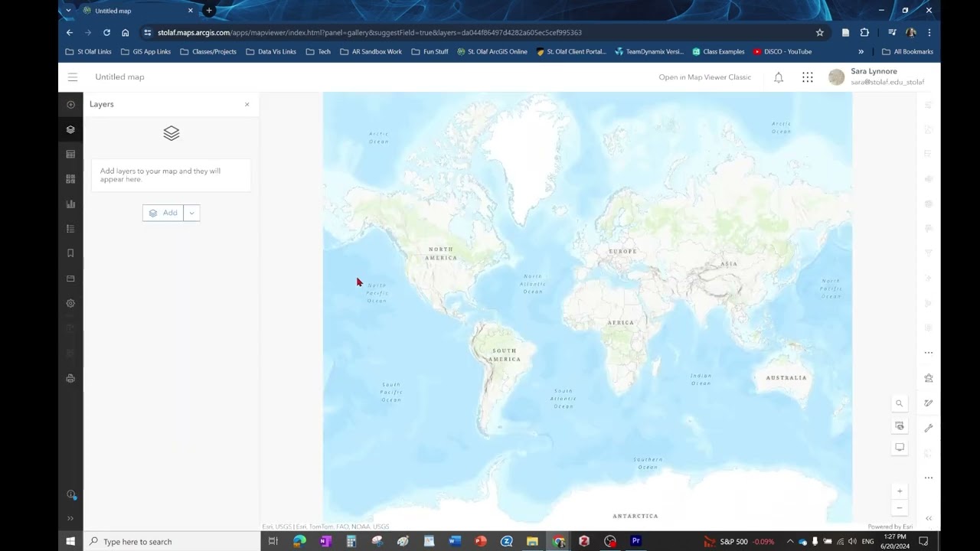Click the monitor-shaped map widget button

(x=900, y=447)
